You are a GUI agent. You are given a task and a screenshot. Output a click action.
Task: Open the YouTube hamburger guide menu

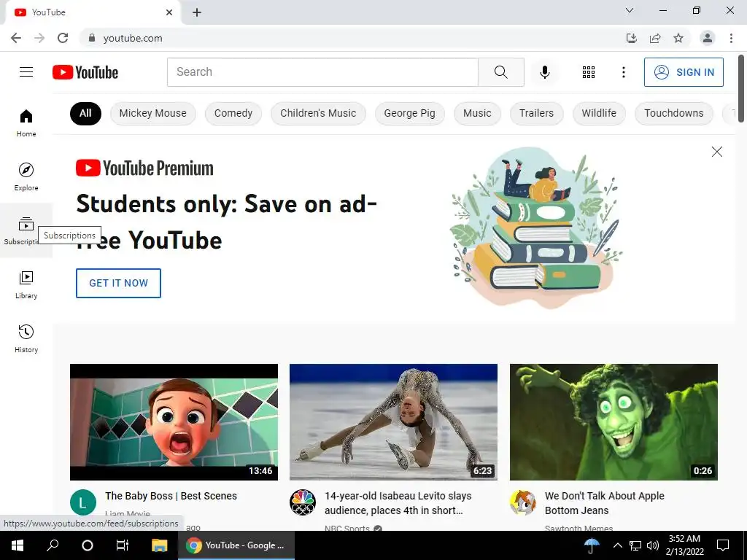(26, 72)
